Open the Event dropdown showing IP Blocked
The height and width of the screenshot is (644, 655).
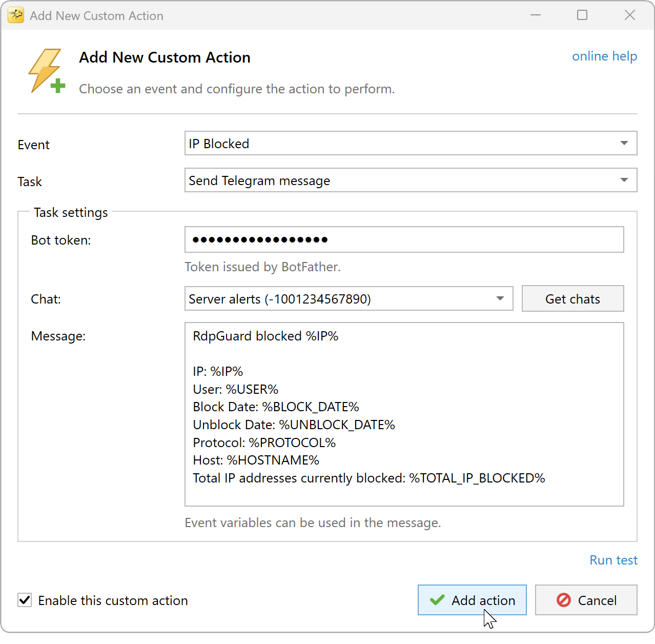click(x=411, y=143)
